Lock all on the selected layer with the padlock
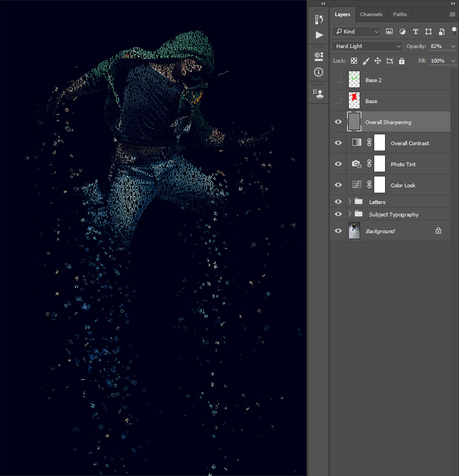Viewport: 459px width, 476px height. (401, 60)
